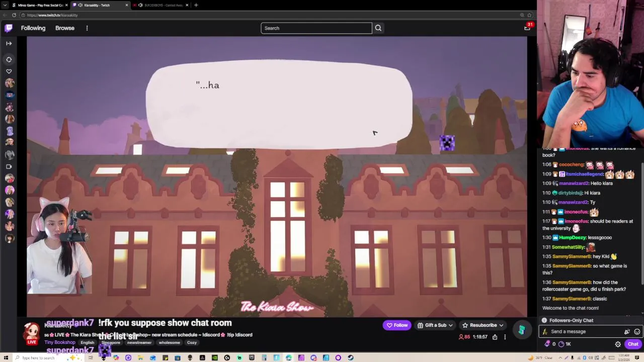This screenshot has width=644, height=362.
Task: Open Steam from the taskbar
Action: [x=351, y=358]
